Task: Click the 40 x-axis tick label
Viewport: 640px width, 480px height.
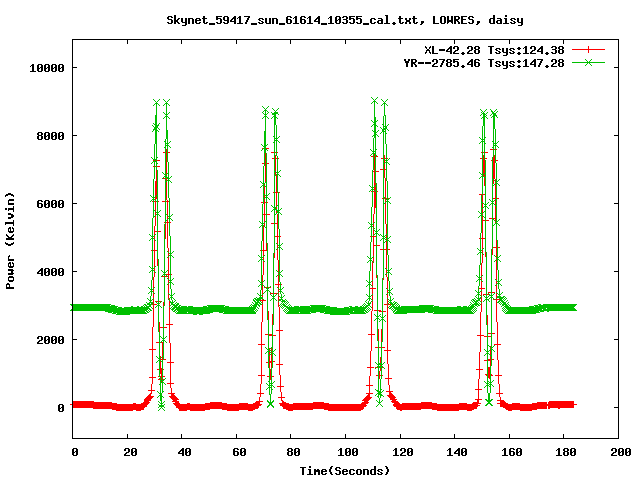Action: (x=184, y=452)
